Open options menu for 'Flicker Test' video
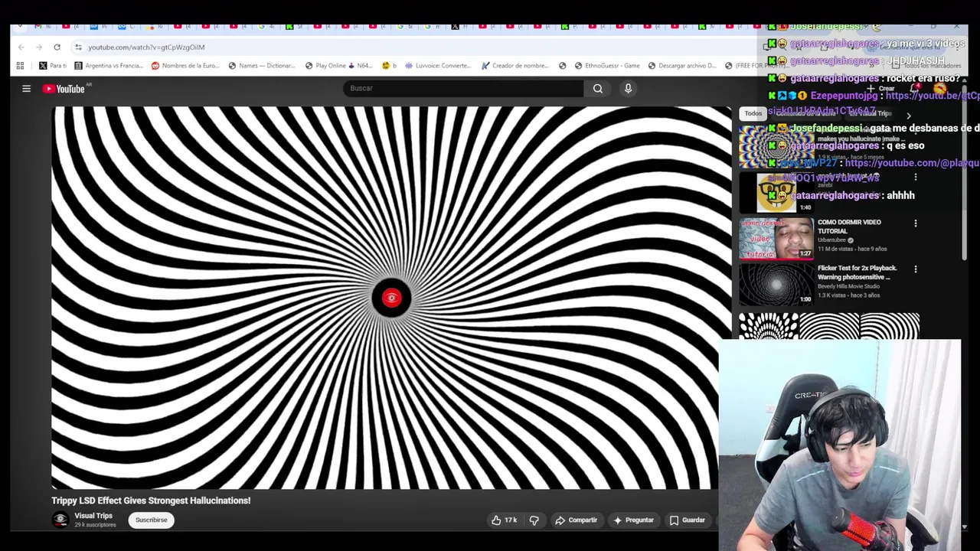Viewport: 980px width, 551px height. (x=915, y=269)
